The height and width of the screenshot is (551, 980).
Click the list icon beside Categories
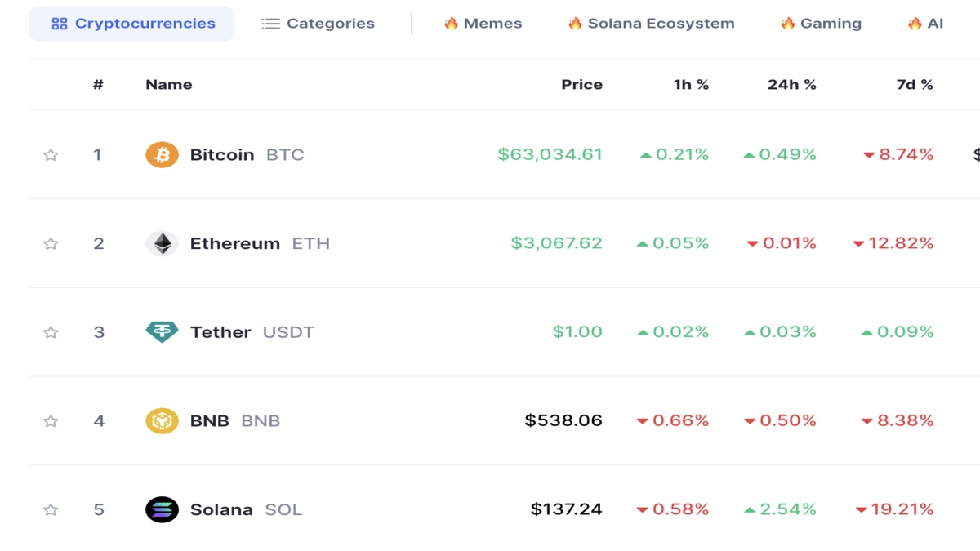[270, 24]
